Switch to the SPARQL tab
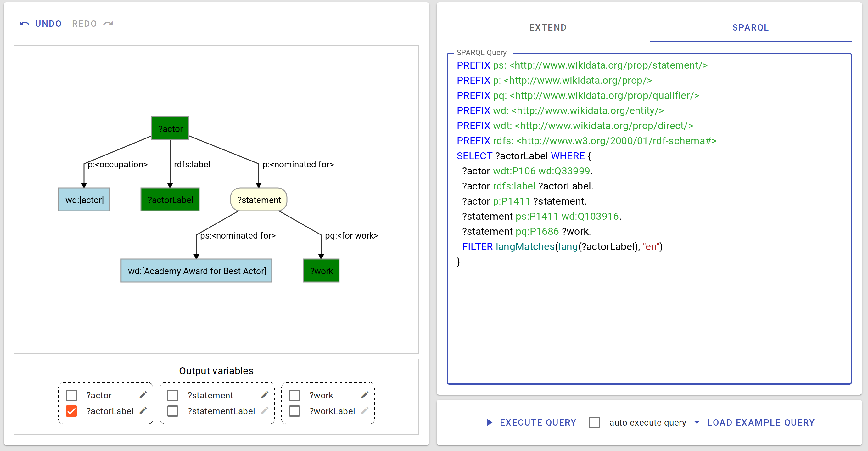This screenshot has width=868, height=451. (x=750, y=28)
